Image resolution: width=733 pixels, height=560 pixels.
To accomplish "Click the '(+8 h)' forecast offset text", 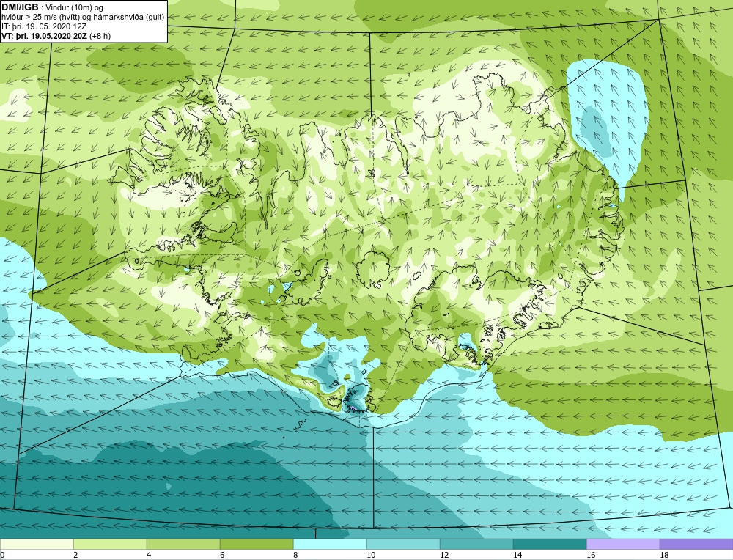I will tap(99, 36).
